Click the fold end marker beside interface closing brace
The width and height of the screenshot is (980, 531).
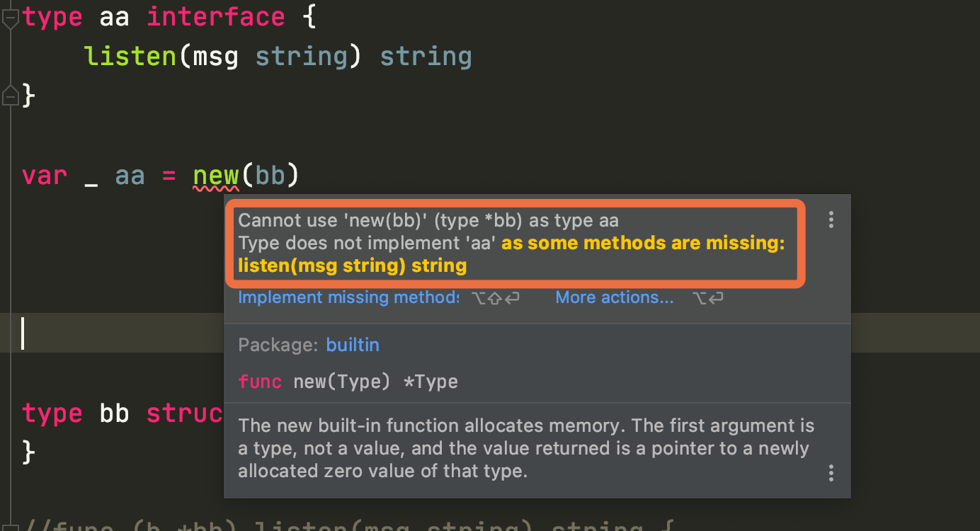(10, 94)
